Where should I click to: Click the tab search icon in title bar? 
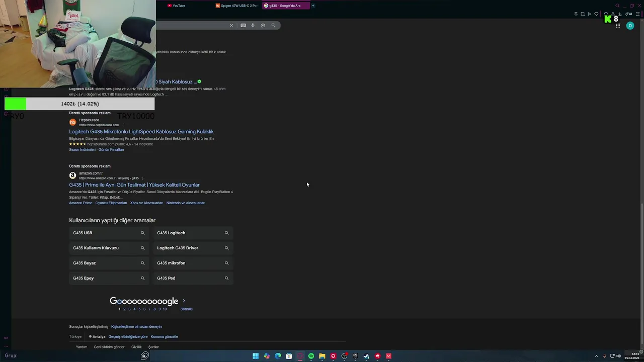click(x=617, y=6)
